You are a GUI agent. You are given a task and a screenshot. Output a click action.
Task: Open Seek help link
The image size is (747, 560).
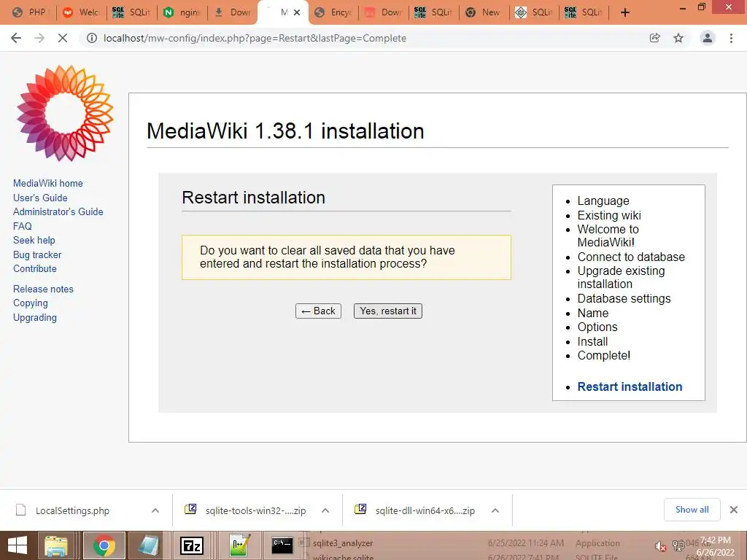[x=34, y=240]
